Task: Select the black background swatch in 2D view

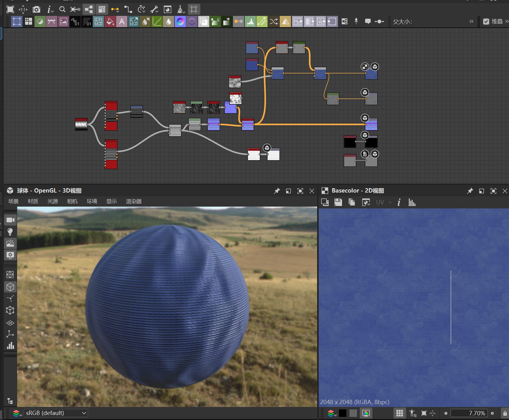Action: click(x=343, y=413)
